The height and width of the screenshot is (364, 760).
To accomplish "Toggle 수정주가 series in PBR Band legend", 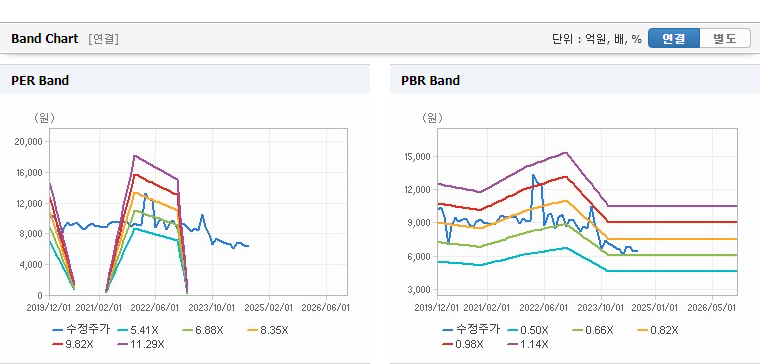I will tap(471, 330).
